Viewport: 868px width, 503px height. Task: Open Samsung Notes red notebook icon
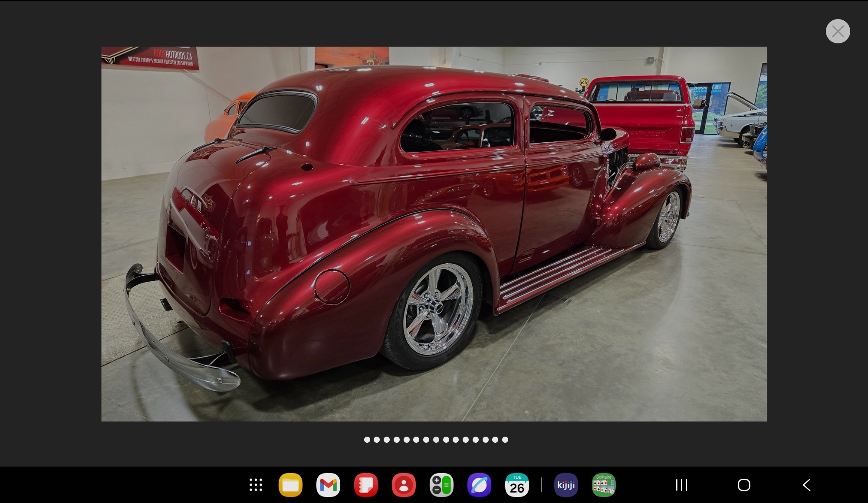366,485
